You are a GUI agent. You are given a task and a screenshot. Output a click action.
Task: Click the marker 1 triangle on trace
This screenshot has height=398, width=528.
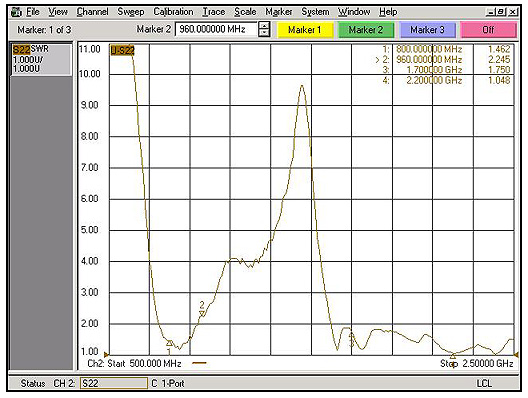click(x=169, y=343)
